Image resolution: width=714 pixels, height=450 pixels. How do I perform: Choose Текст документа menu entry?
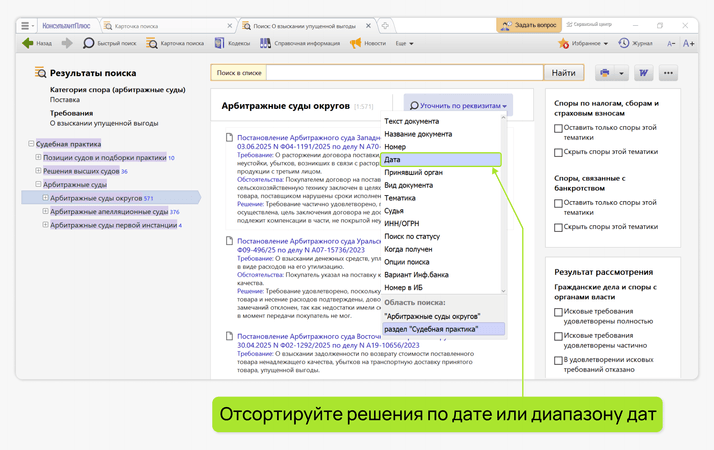441,121
